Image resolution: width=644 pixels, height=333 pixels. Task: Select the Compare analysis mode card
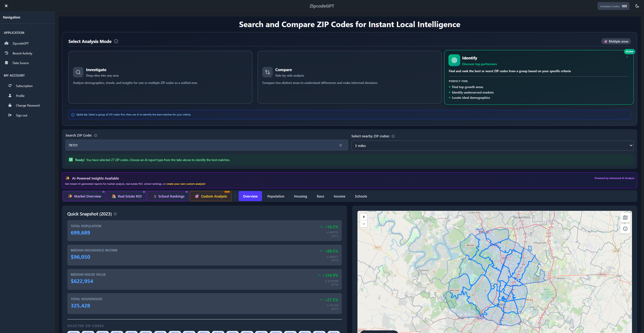[x=349, y=77]
